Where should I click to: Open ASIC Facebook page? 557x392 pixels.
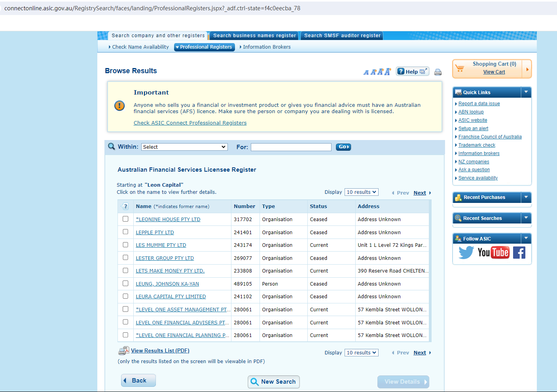[519, 252]
